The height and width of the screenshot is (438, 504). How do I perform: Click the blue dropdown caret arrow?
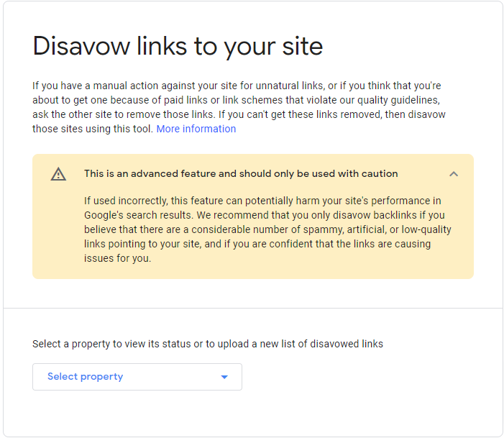tap(224, 377)
